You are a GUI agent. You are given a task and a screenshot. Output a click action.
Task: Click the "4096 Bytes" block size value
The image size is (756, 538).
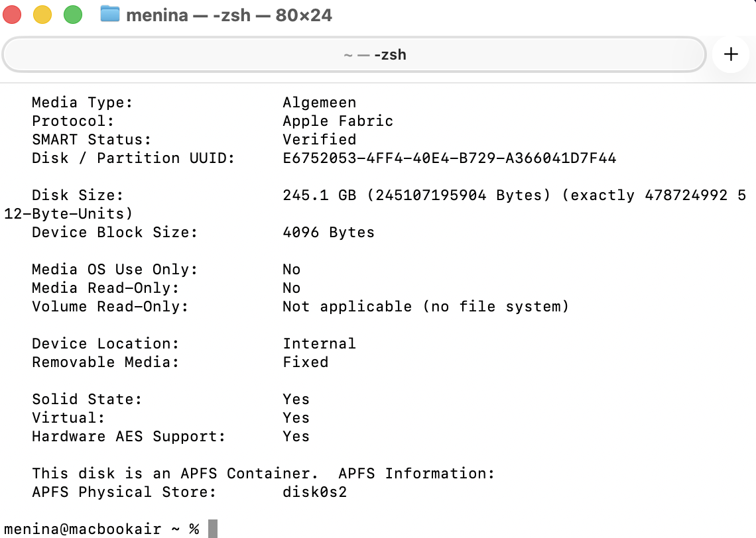[x=328, y=233]
